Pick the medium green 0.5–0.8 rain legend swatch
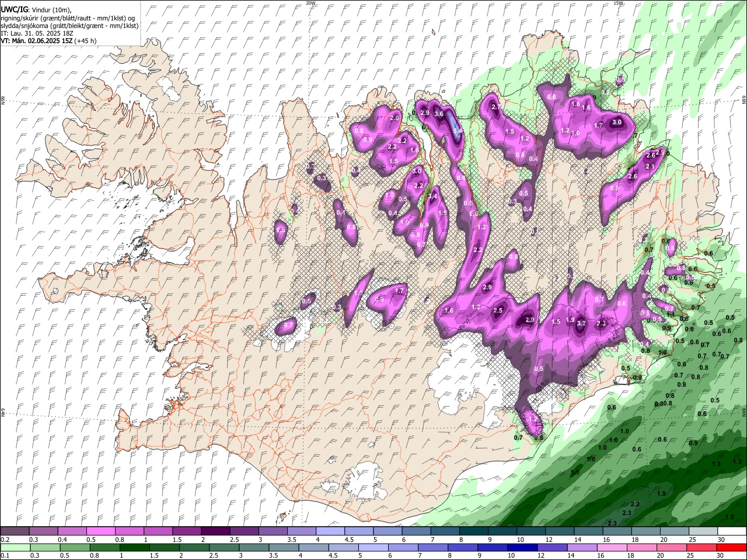This screenshot has width=747, height=560. [x=75, y=547]
